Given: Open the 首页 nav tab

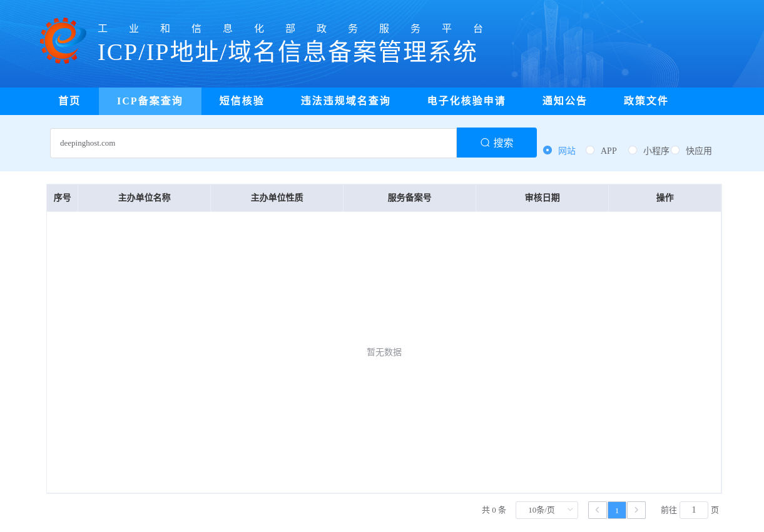Looking at the screenshot, I should click(x=69, y=101).
